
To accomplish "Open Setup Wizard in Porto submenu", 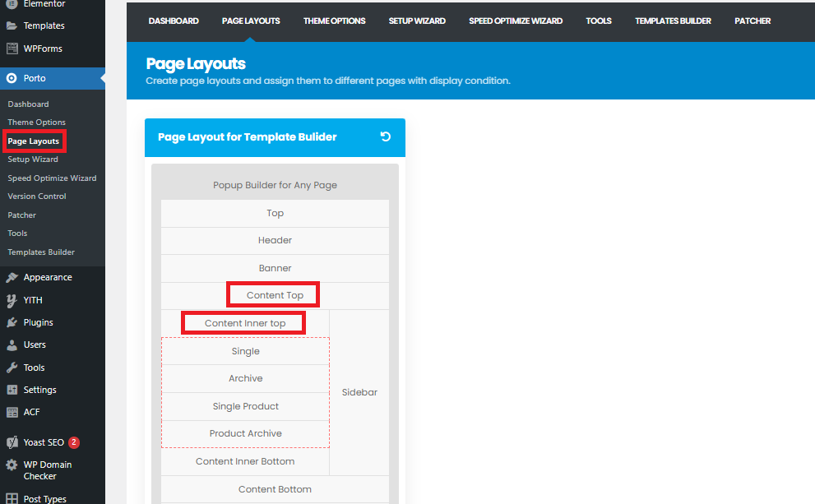I will click(33, 160).
